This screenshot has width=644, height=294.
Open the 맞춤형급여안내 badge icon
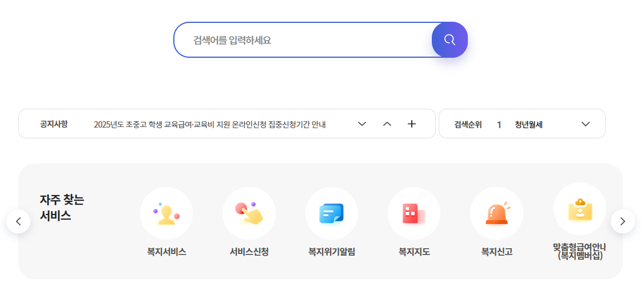click(579, 209)
